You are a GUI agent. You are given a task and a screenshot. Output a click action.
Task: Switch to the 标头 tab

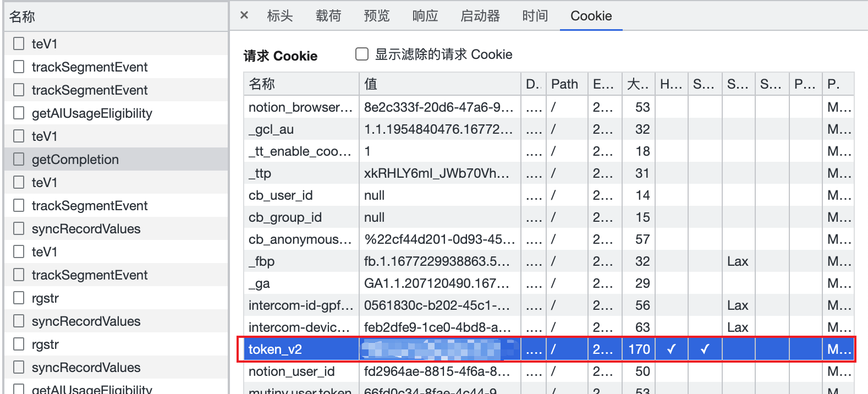pos(280,16)
